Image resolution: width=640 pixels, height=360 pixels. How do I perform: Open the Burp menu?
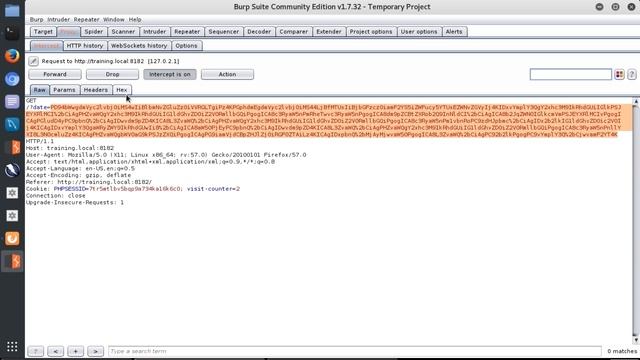pos(36,20)
